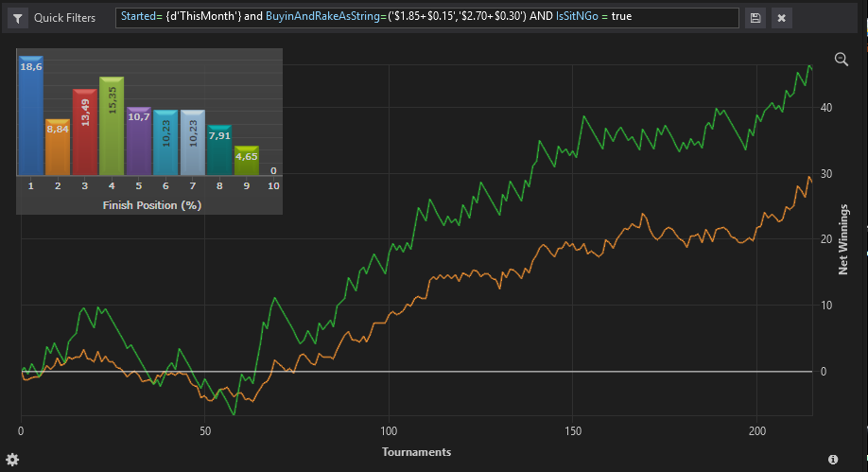Select the red 13,49 third place bar
This screenshot has height=472, width=868.
pyautogui.click(x=85, y=132)
